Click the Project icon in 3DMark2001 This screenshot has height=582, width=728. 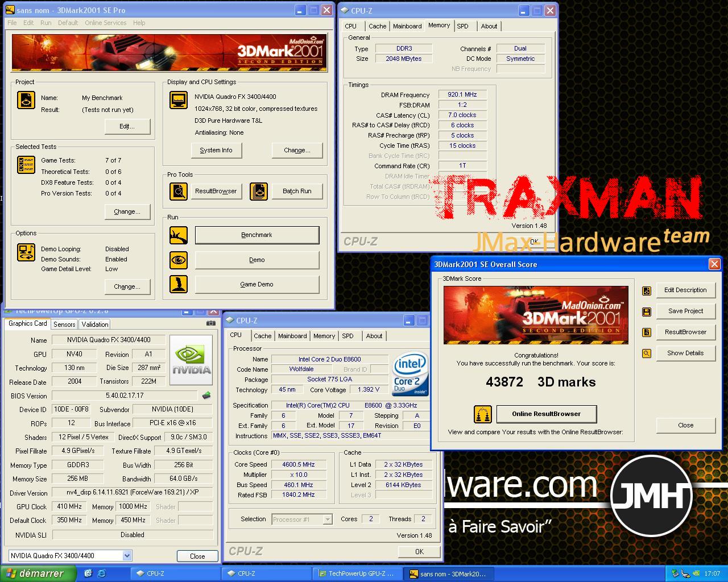pyautogui.click(x=26, y=100)
